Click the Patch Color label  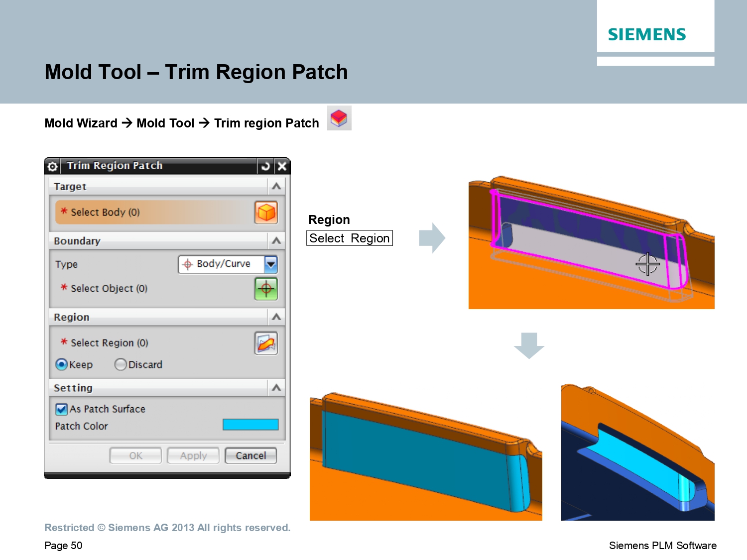tap(81, 426)
